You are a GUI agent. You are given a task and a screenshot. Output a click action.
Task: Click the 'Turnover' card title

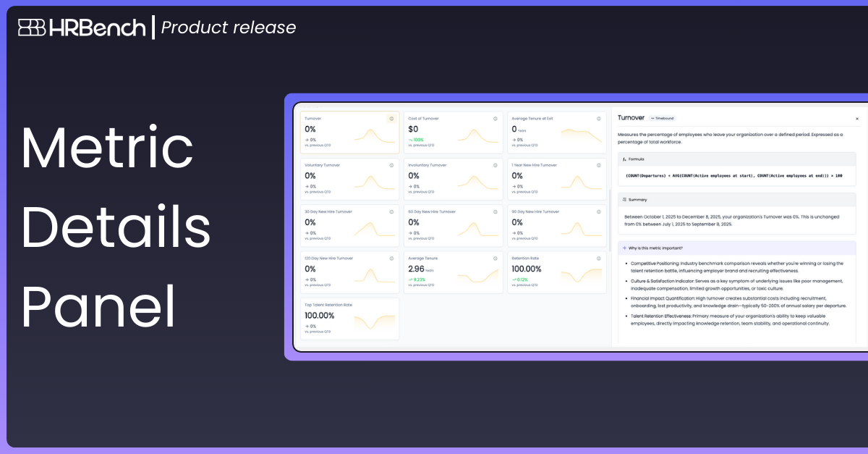313,119
